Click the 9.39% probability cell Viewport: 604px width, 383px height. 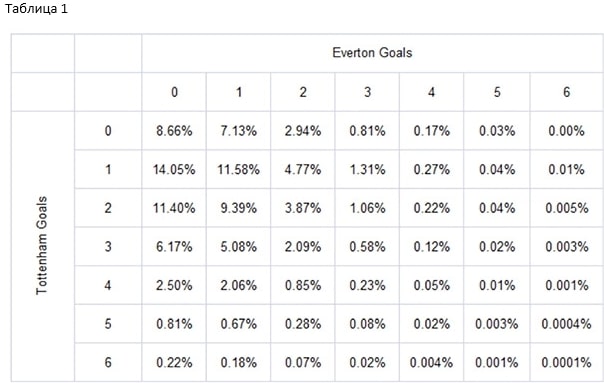[238, 208]
